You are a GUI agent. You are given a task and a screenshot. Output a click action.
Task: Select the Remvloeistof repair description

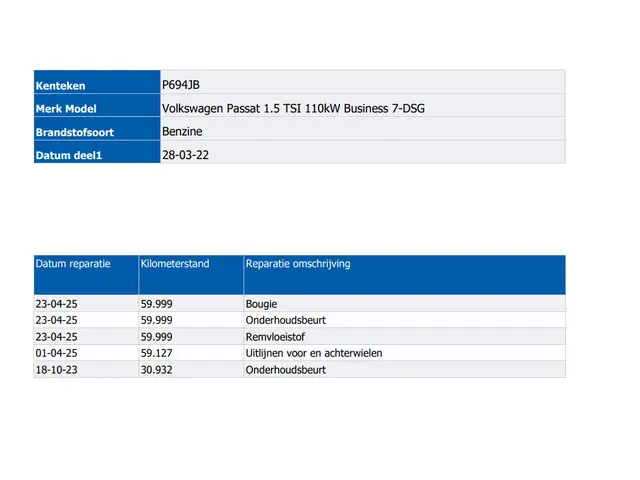point(274,337)
